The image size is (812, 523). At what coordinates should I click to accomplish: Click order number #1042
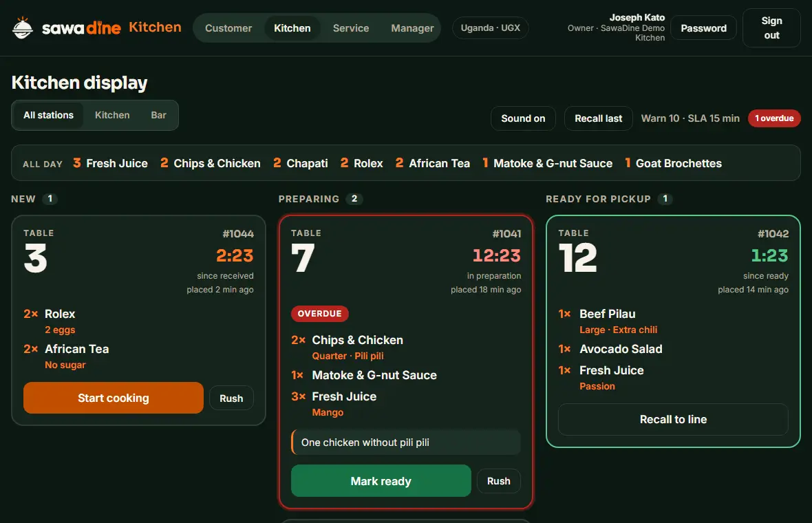pos(773,234)
